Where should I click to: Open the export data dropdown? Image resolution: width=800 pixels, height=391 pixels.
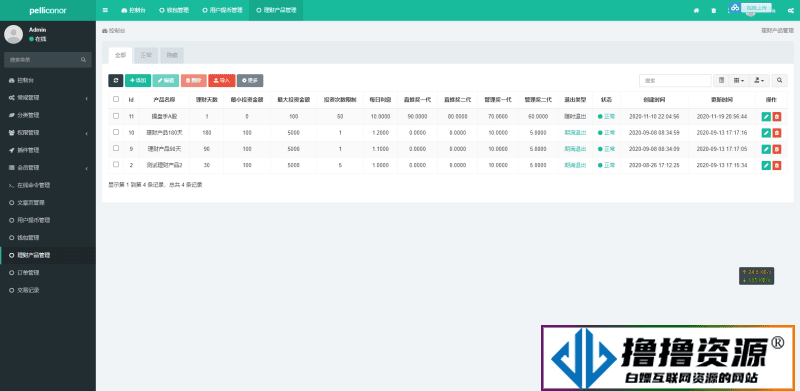pos(759,81)
